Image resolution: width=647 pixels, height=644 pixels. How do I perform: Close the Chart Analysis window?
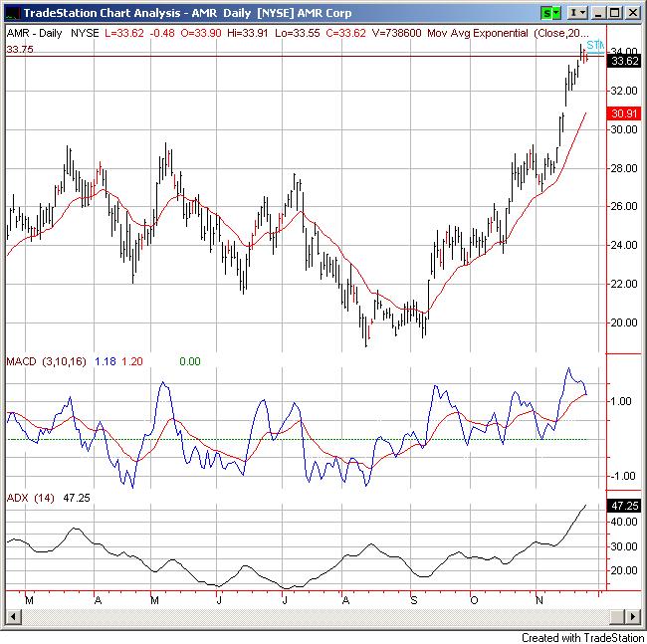632,13
